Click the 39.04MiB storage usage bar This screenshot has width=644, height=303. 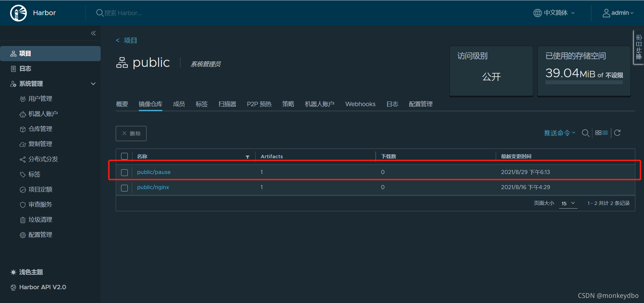[x=584, y=82]
